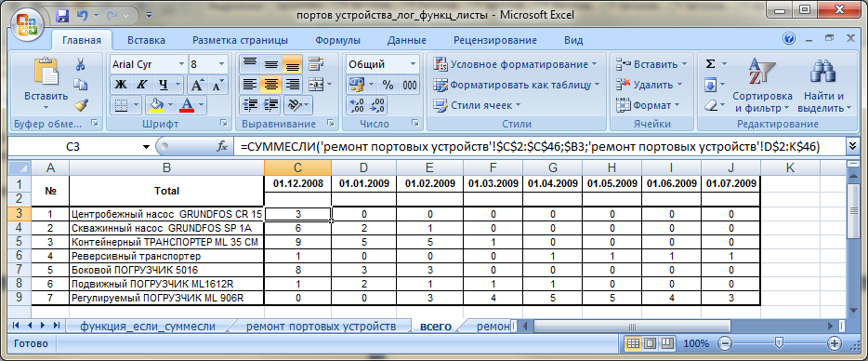This screenshot has width=868, height=361.
Task: Open the Name Box dropdown arrow
Action: pos(146,147)
